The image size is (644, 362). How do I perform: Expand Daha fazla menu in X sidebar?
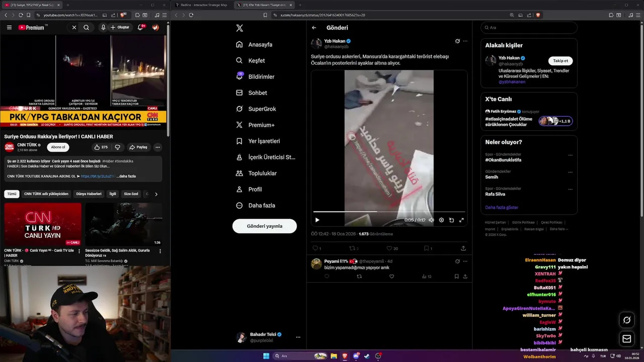(x=255, y=205)
